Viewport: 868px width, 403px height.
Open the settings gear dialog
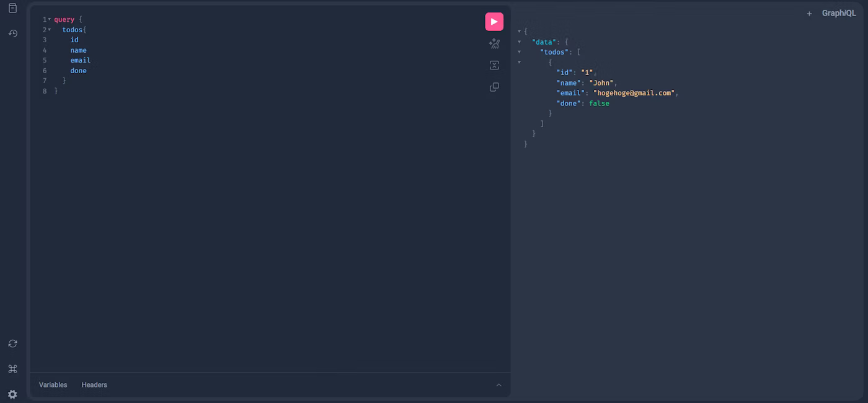pos(12,394)
